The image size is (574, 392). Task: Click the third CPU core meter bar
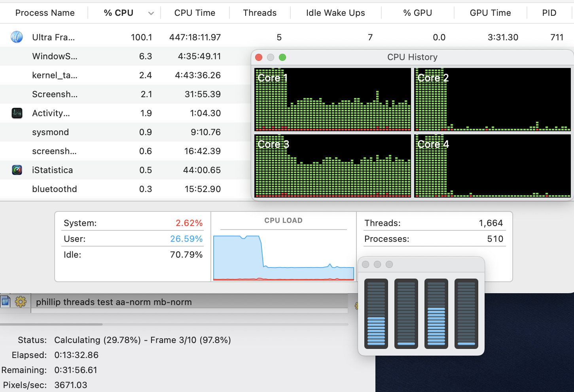[x=436, y=314]
